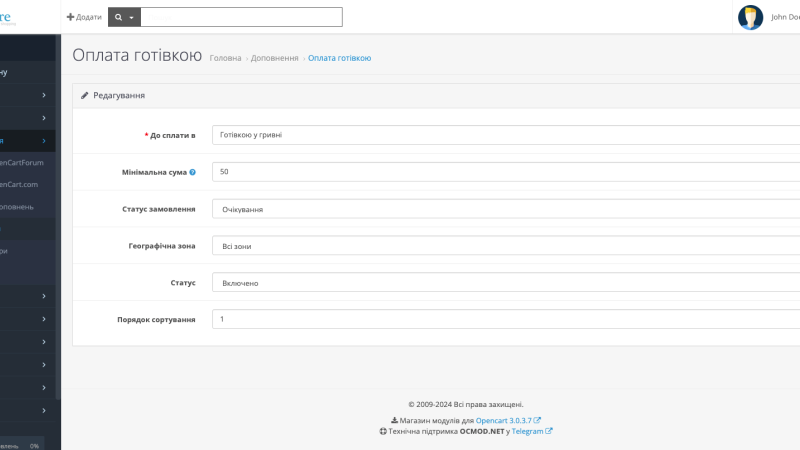Open the Telegram support link

pyautogui.click(x=527, y=431)
